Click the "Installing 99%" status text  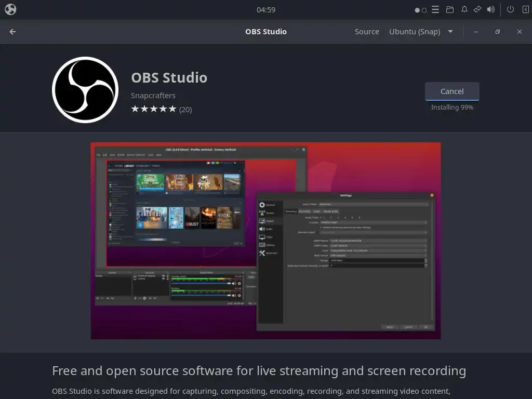click(x=452, y=107)
